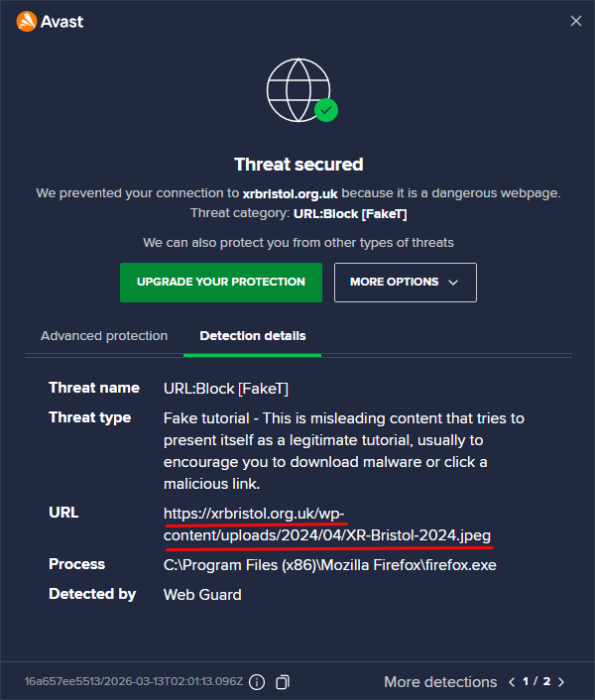
Task: Click the Firefox process path text
Action: point(329,565)
